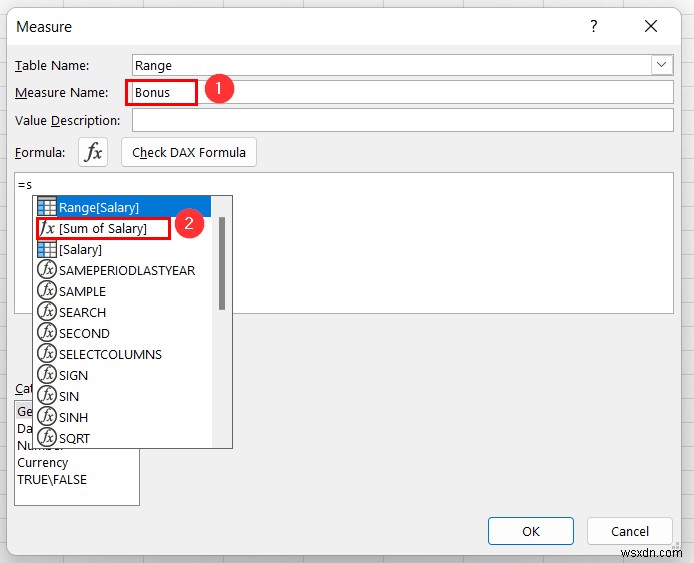Click Check DAX Formula button
Screen dimensions: 694x563
(189, 152)
